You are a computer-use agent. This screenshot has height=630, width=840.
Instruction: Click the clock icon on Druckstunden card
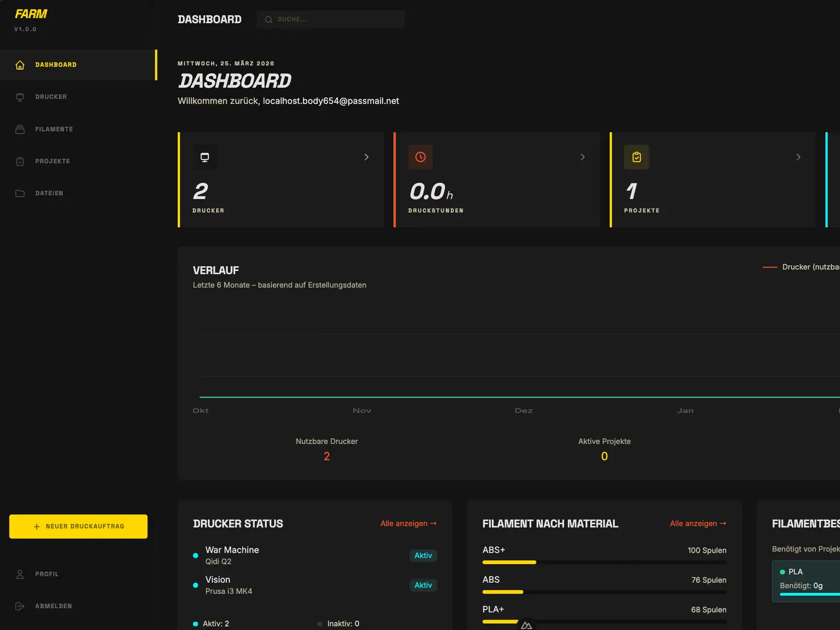click(x=421, y=157)
